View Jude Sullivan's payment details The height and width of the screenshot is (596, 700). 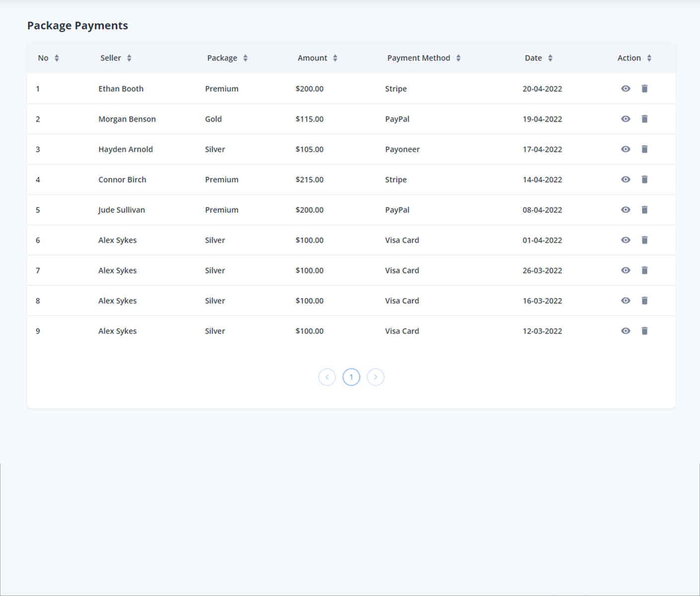tap(626, 210)
